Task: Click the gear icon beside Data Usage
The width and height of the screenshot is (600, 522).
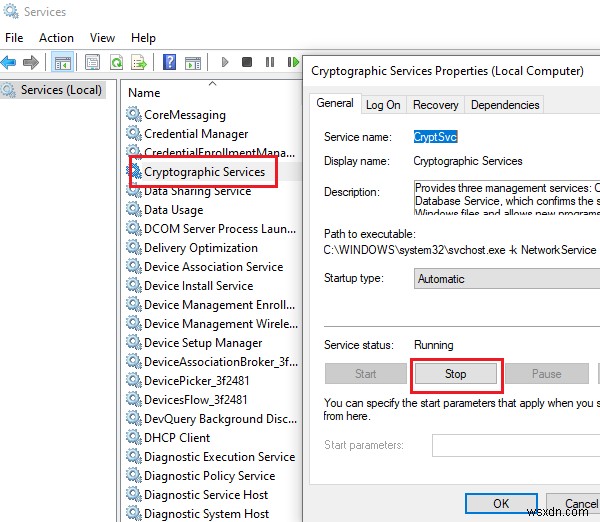Action: [x=134, y=209]
